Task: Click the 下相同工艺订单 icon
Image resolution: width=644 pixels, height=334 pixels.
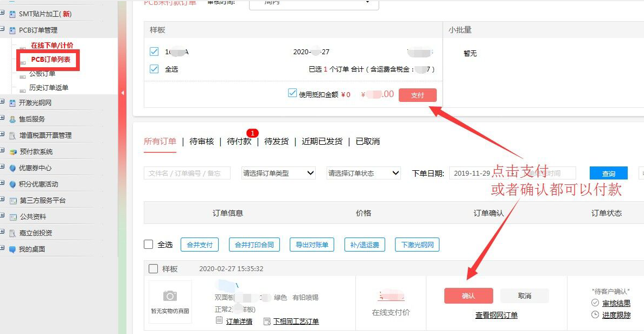Action: point(267,322)
